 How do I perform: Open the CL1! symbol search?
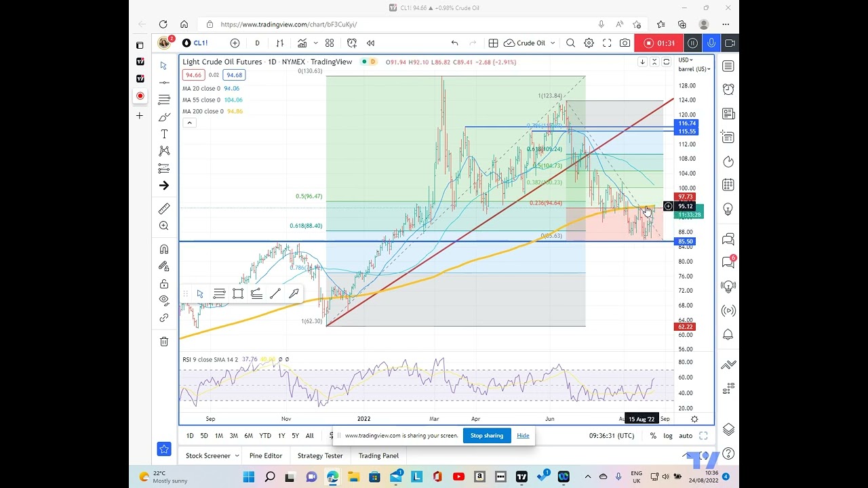point(195,43)
